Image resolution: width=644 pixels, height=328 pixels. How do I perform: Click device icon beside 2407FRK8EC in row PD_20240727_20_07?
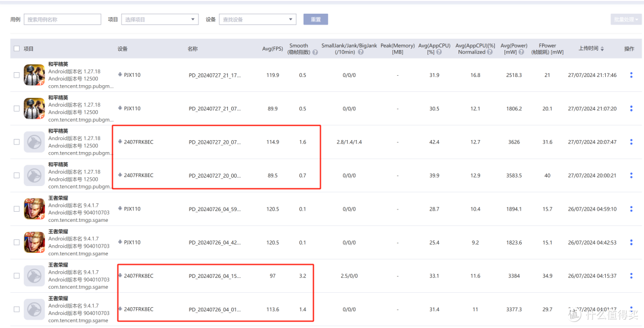pos(120,141)
